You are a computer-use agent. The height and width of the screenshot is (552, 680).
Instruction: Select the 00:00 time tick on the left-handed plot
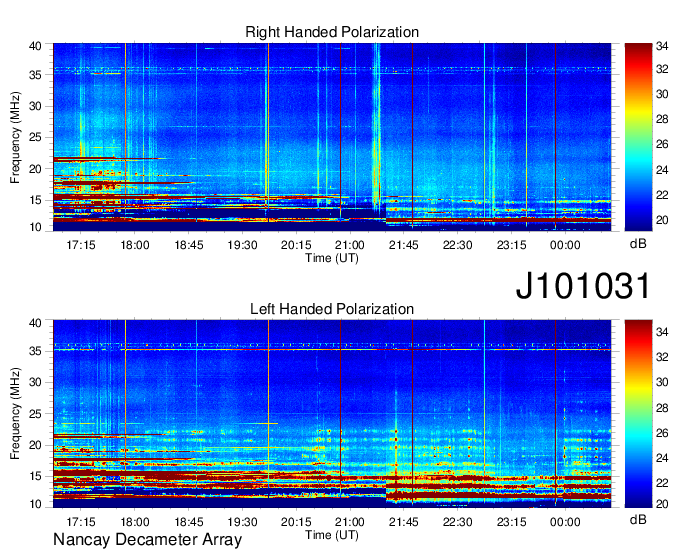[565, 522]
